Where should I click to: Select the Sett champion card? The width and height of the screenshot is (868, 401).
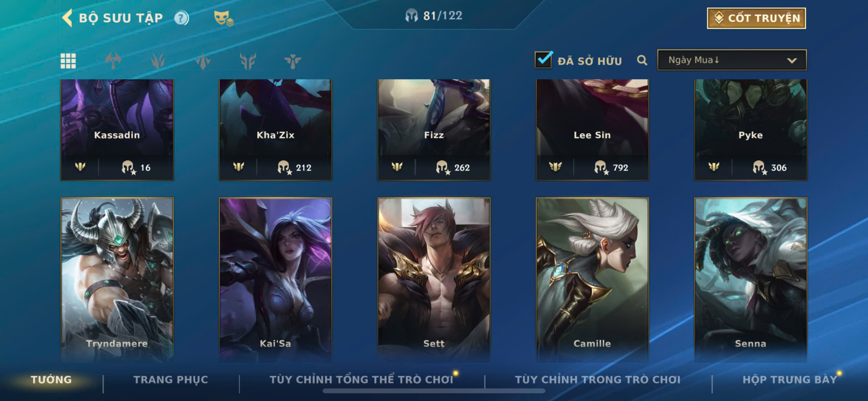click(x=434, y=280)
